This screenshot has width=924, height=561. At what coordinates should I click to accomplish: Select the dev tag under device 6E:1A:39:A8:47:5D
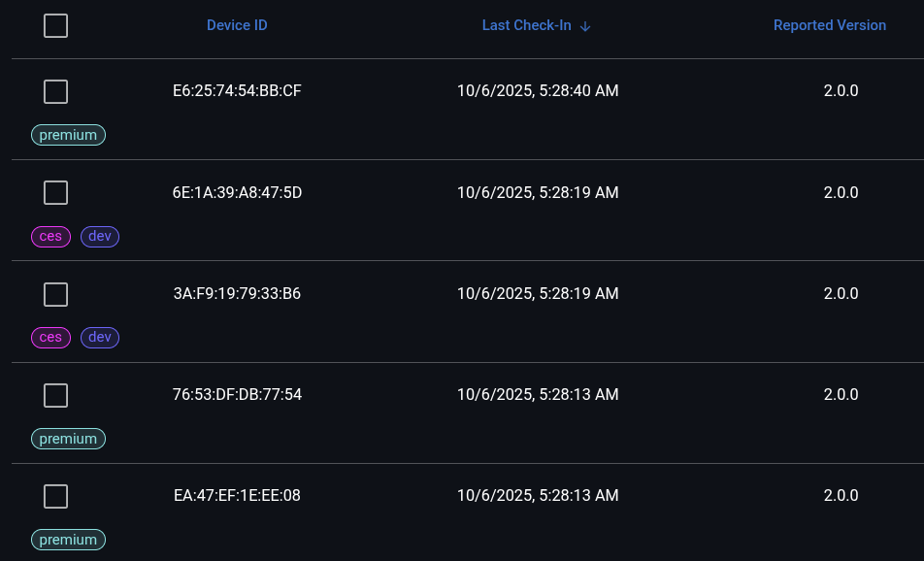tap(100, 236)
